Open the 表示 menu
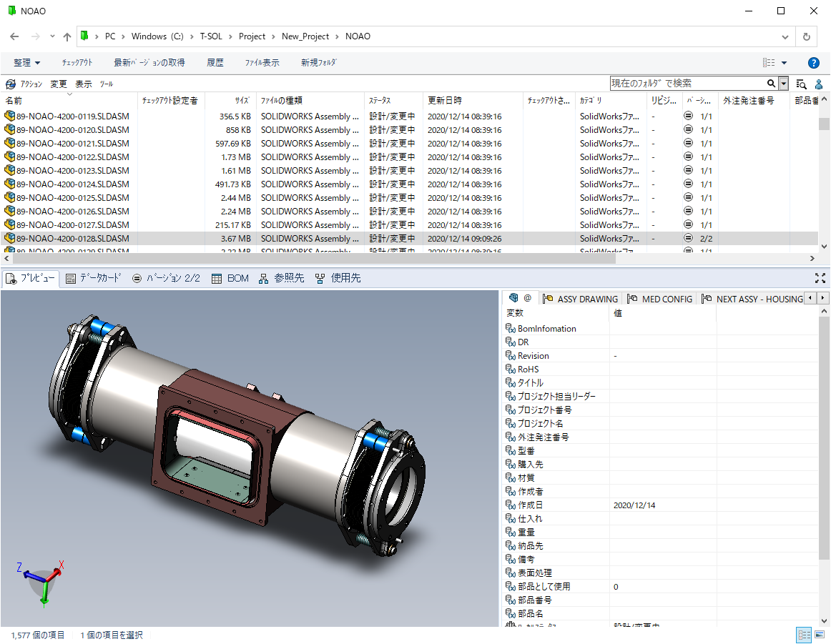 (83, 84)
